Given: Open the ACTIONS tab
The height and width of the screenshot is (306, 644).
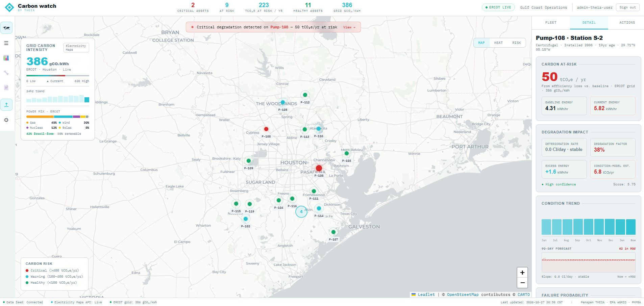Looking at the screenshot, I should [x=627, y=23].
